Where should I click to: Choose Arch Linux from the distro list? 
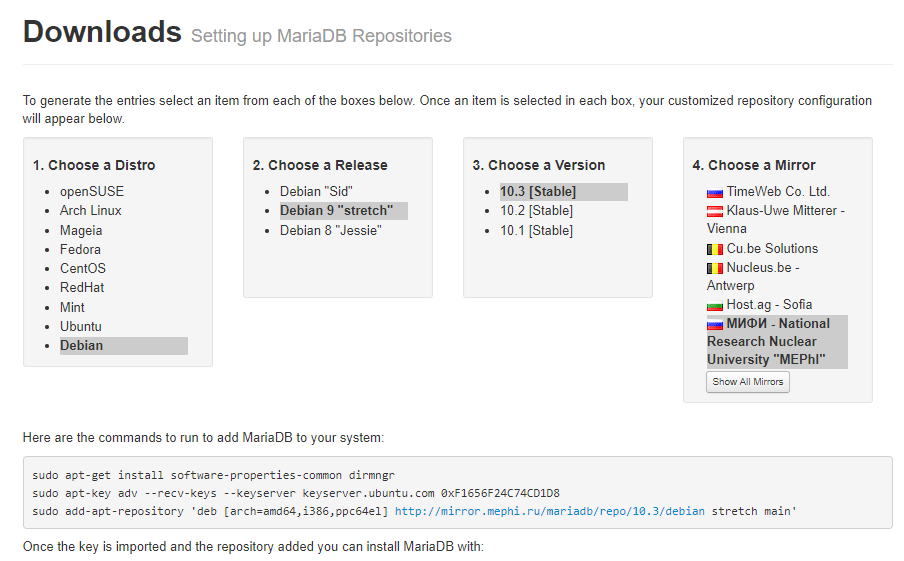click(x=91, y=210)
